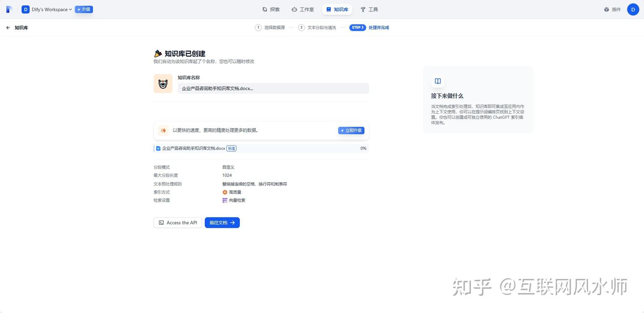Click the 知识库 breadcrumb text
Viewport: 644px width, 313px height.
(21, 28)
